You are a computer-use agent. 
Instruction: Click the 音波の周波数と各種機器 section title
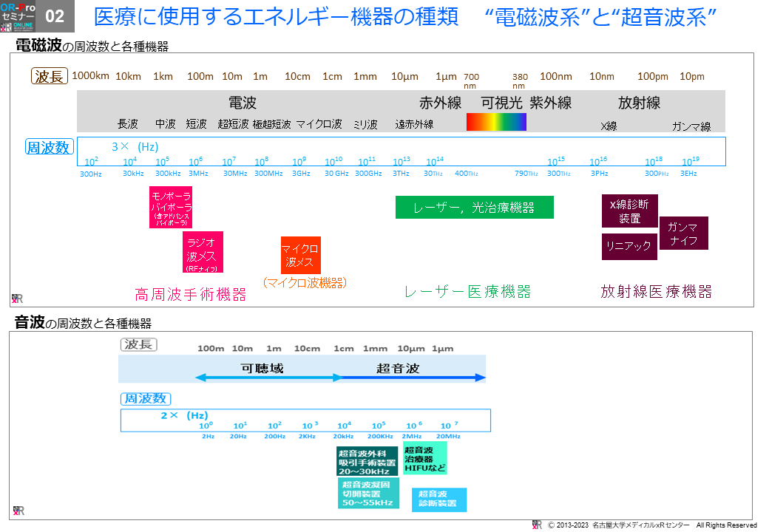click(x=84, y=322)
